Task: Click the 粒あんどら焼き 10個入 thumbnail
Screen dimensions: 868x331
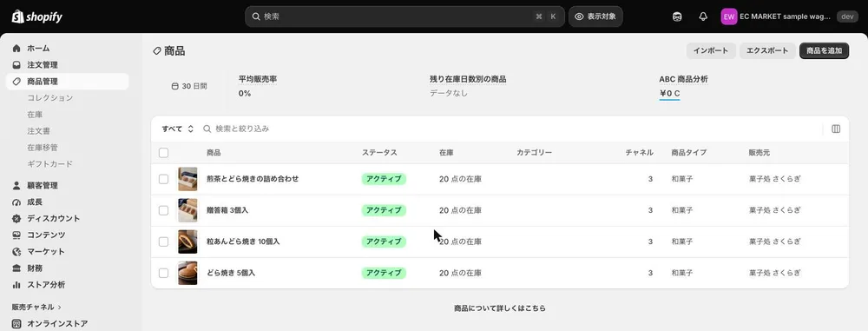Action: tap(187, 242)
